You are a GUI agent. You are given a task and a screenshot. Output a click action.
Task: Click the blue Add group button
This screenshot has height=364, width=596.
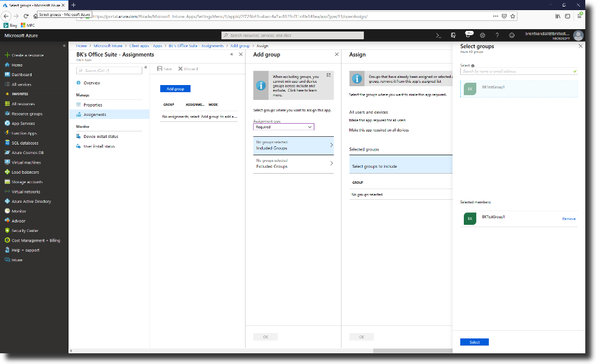point(175,89)
